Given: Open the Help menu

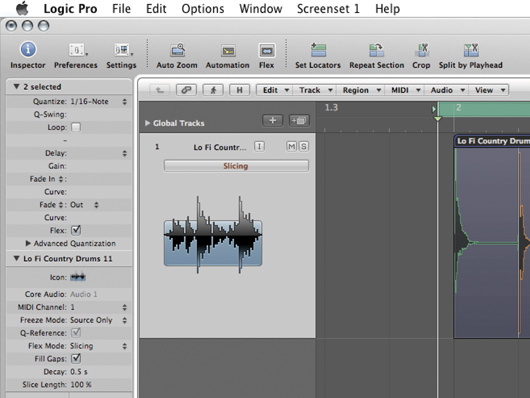Looking at the screenshot, I should [387, 8].
